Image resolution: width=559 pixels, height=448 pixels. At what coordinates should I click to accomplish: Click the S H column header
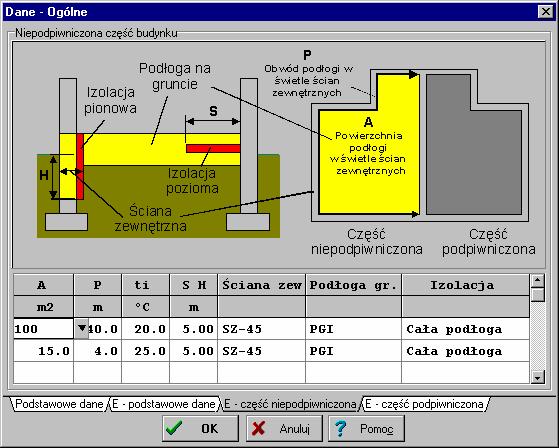(x=193, y=284)
